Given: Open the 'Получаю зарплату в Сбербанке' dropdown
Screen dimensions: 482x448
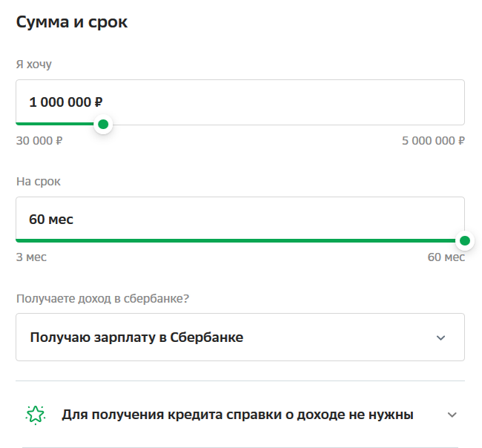Looking at the screenshot, I should click(x=240, y=337).
